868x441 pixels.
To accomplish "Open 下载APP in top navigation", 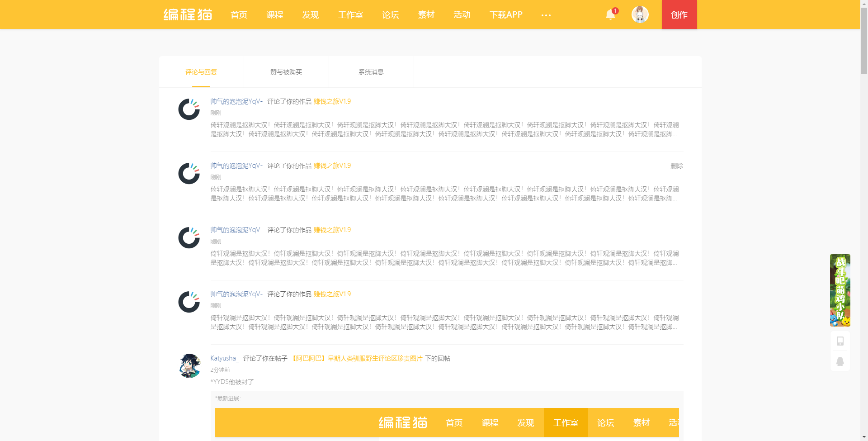I will (506, 15).
